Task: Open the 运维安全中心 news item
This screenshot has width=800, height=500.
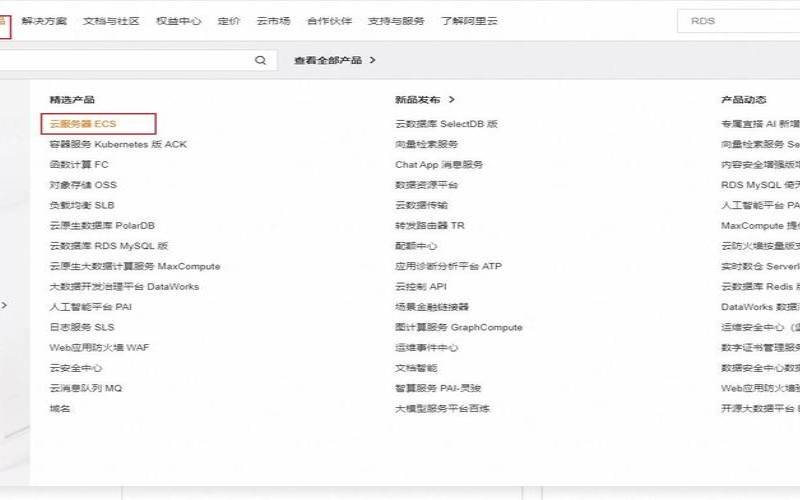Action: 760,327
